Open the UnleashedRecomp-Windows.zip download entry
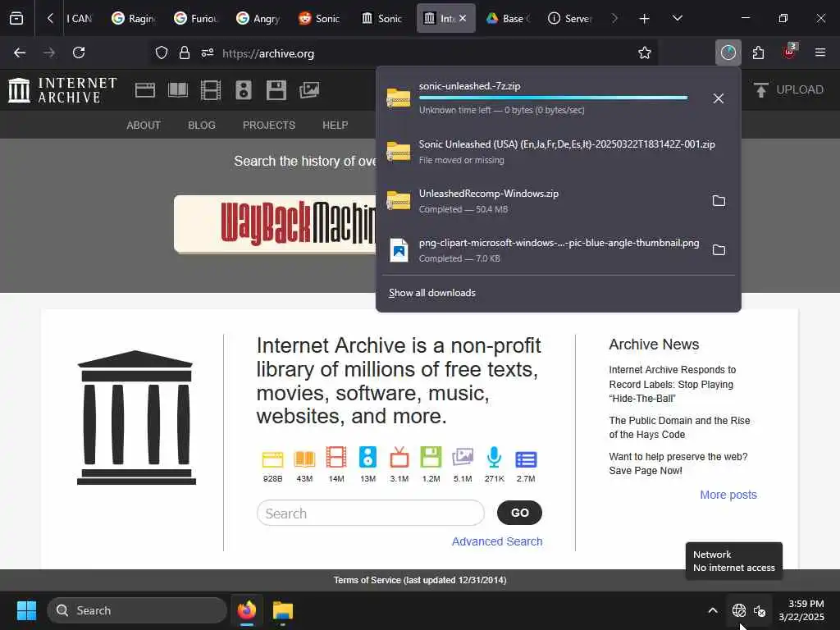The width and height of the screenshot is (840, 630). click(542, 201)
